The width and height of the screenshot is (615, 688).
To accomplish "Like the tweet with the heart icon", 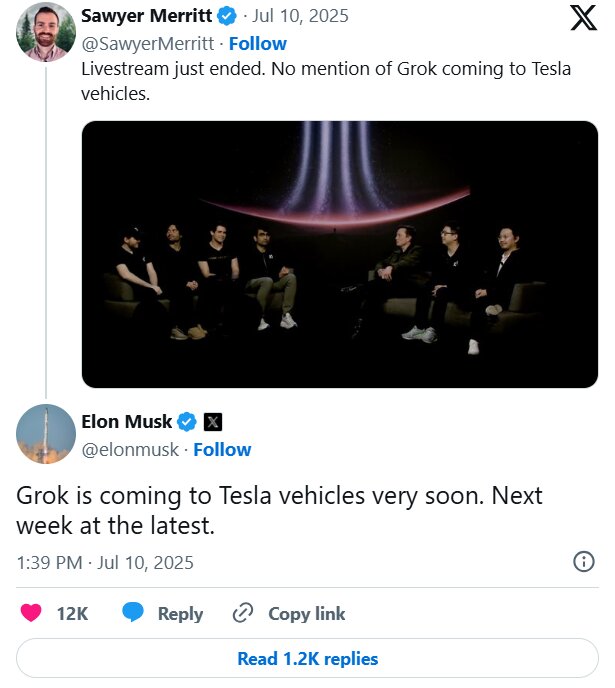I will (x=32, y=613).
